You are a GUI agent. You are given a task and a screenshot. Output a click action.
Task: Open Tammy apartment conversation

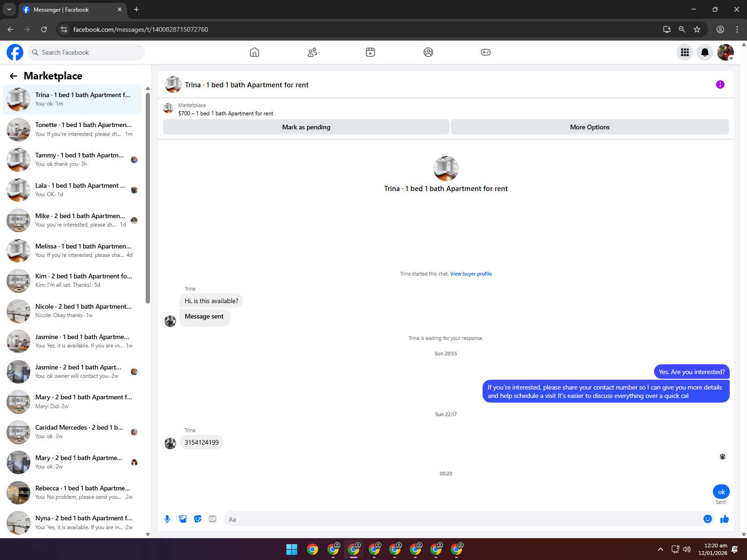pyautogui.click(x=72, y=160)
